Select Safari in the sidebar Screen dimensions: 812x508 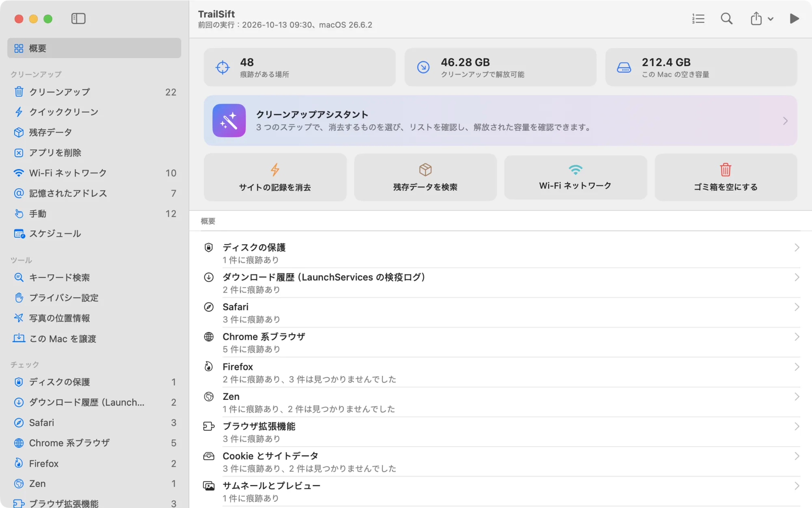[x=94, y=423]
